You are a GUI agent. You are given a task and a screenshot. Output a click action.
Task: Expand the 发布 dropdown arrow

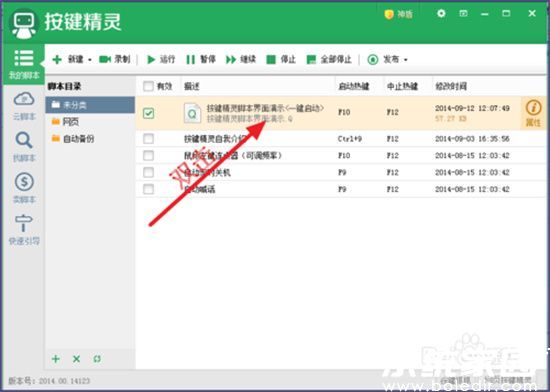pos(405,60)
